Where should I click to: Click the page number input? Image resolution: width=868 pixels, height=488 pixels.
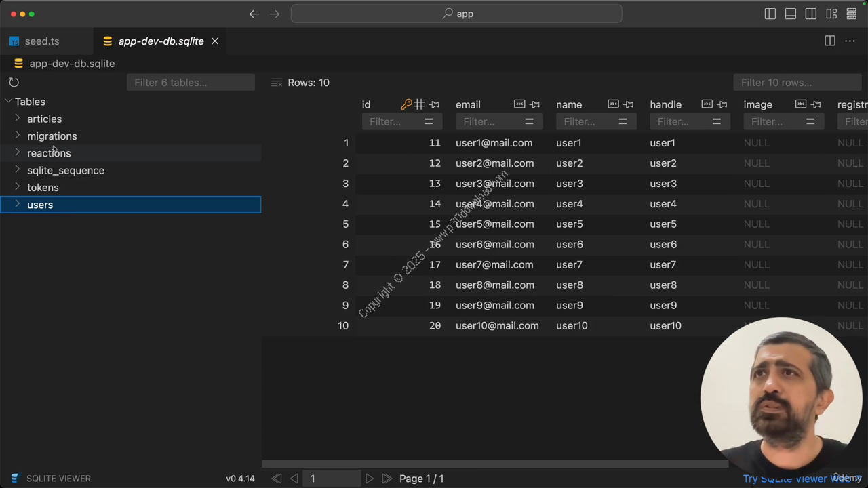332,478
